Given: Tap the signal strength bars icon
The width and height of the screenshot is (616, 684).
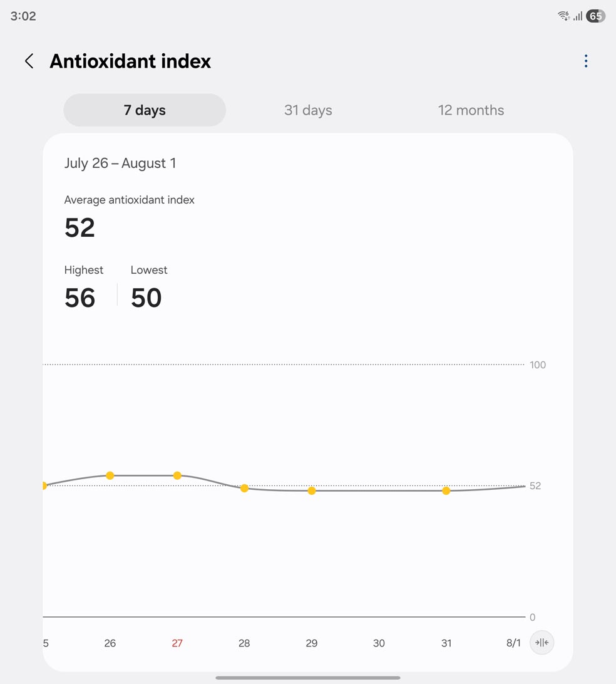Looking at the screenshot, I should pyautogui.click(x=578, y=16).
